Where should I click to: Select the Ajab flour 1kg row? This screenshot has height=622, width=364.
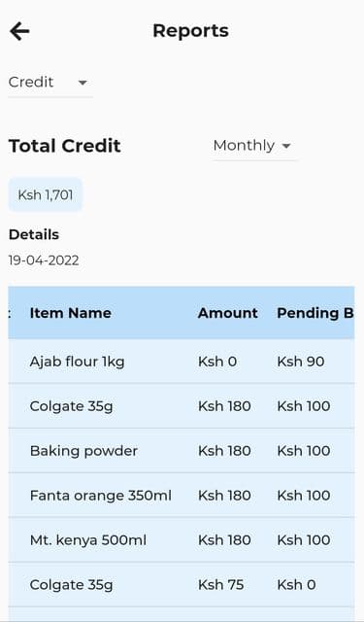(x=182, y=362)
